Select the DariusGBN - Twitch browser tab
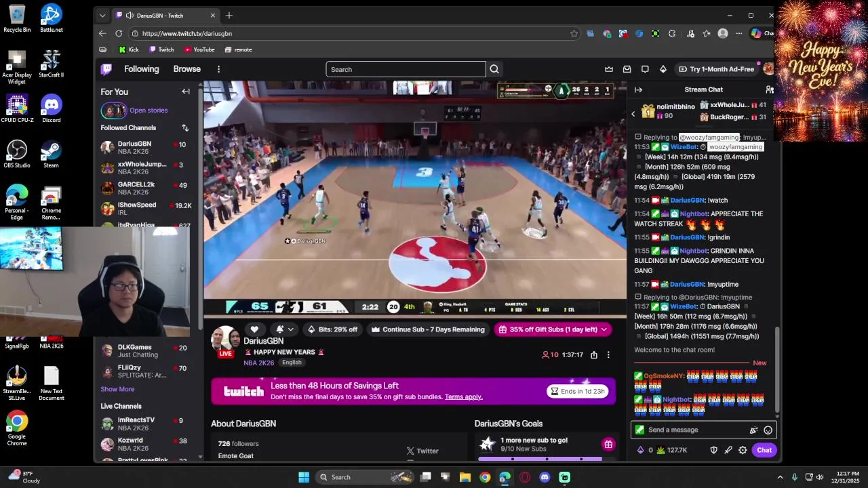 click(x=165, y=15)
